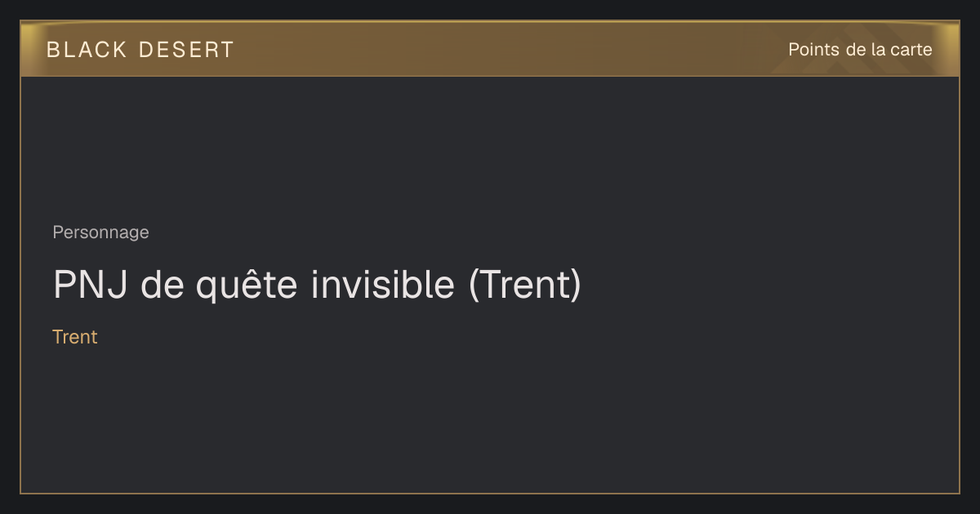Open the Points de la carte link
This screenshot has width=980, height=514.
coord(860,50)
